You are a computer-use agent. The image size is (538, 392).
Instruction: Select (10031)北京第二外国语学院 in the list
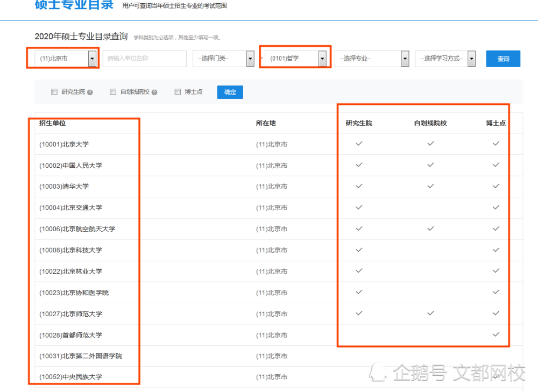[81, 357]
